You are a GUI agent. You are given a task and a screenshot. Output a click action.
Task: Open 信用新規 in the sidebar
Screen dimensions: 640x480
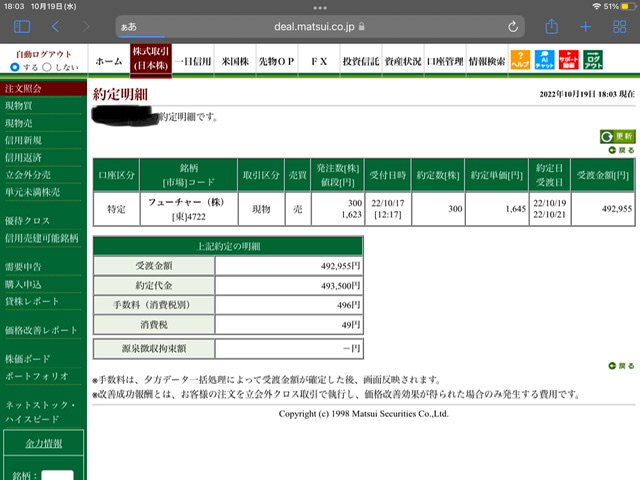(x=23, y=140)
